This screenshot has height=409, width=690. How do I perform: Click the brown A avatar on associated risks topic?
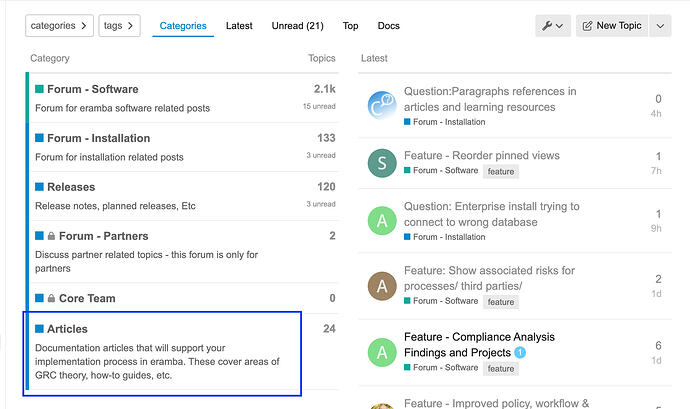pyautogui.click(x=382, y=286)
